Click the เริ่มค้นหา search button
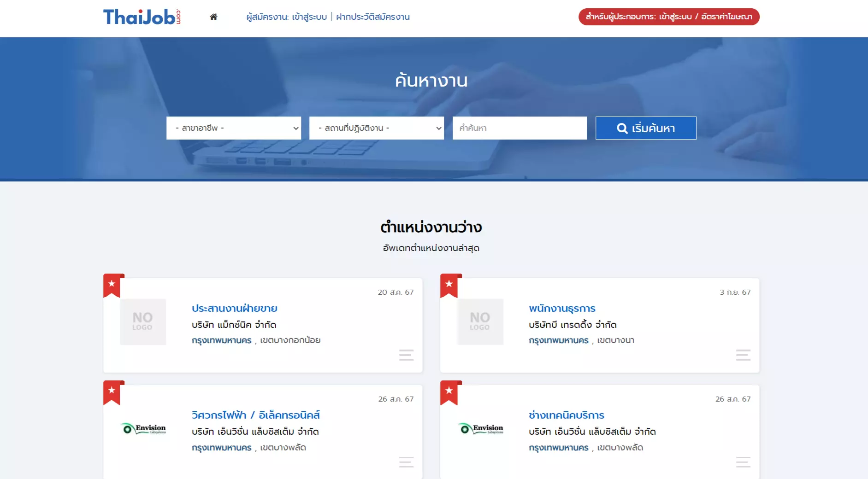 pyautogui.click(x=646, y=128)
